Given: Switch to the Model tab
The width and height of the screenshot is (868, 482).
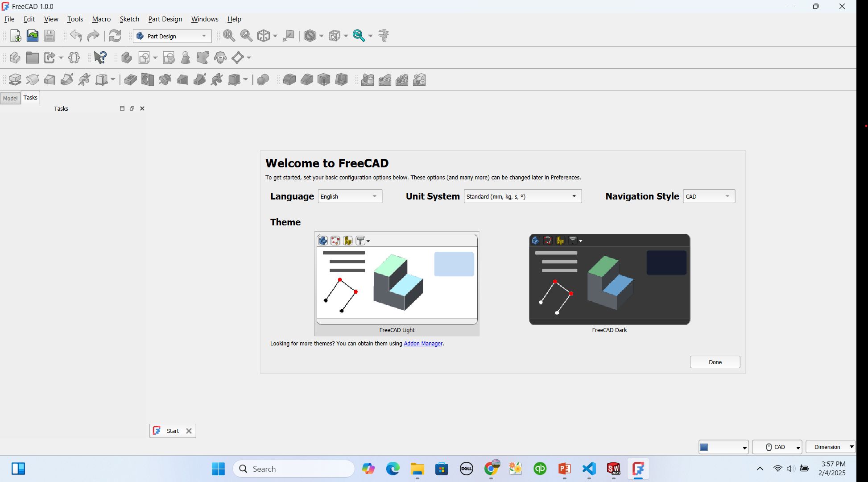Looking at the screenshot, I should pos(10,98).
